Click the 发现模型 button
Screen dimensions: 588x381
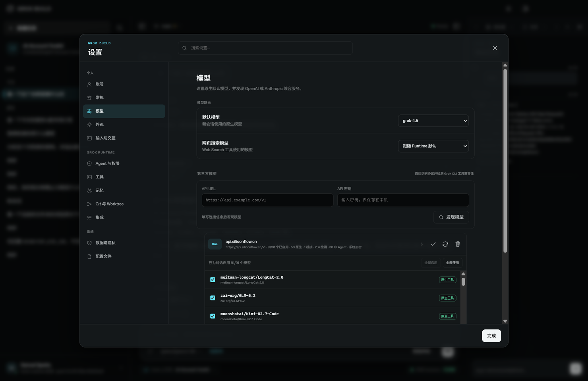point(451,217)
